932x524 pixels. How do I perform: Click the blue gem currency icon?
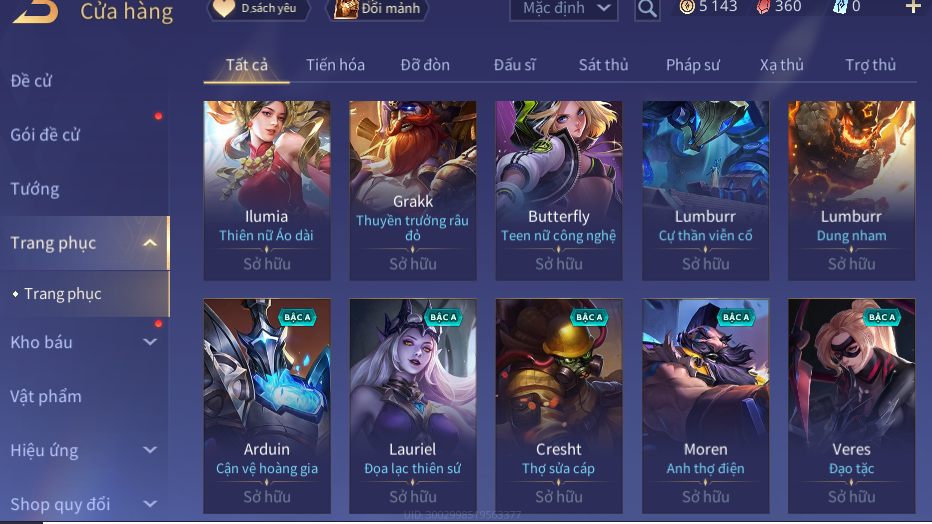[839, 7]
